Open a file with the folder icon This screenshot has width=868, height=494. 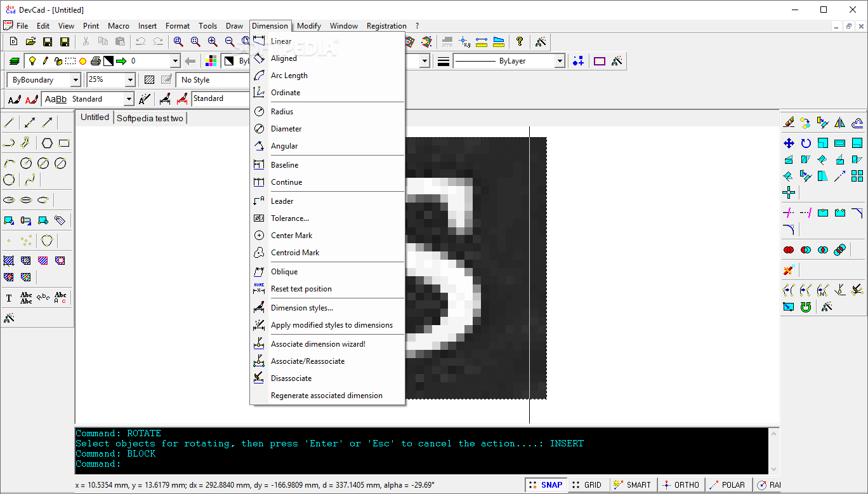pyautogui.click(x=30, y=42)
